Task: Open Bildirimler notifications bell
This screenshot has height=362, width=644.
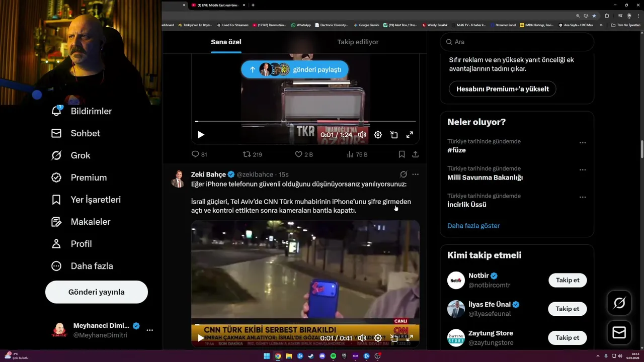Action: (82, 111)
